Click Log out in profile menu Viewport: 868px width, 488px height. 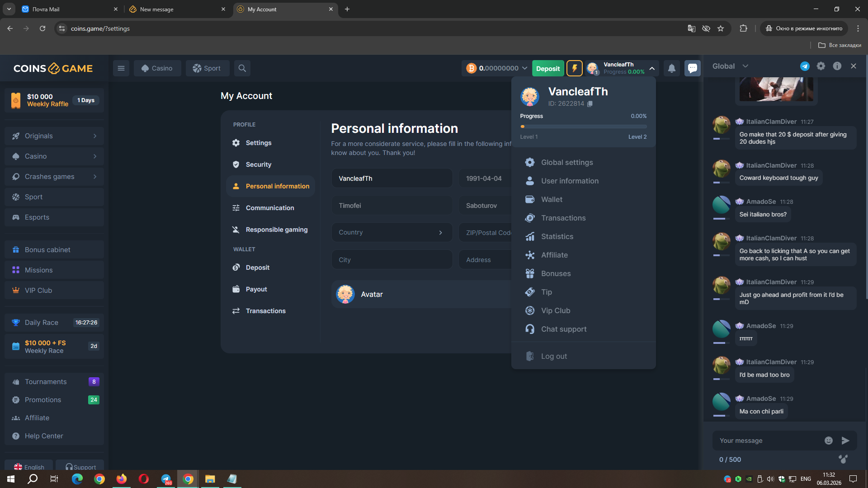pos(554,356)
